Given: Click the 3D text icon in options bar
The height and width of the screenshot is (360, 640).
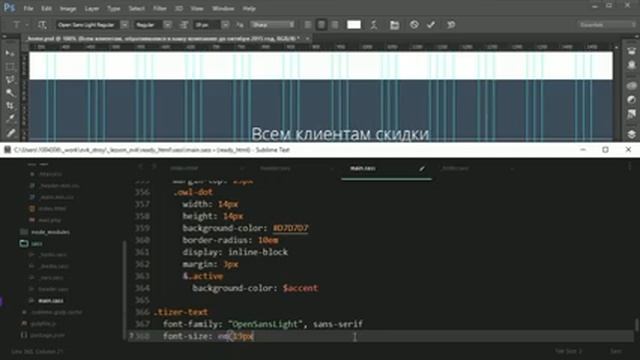Looking at the screenshot, I should [x=451, y=25].
